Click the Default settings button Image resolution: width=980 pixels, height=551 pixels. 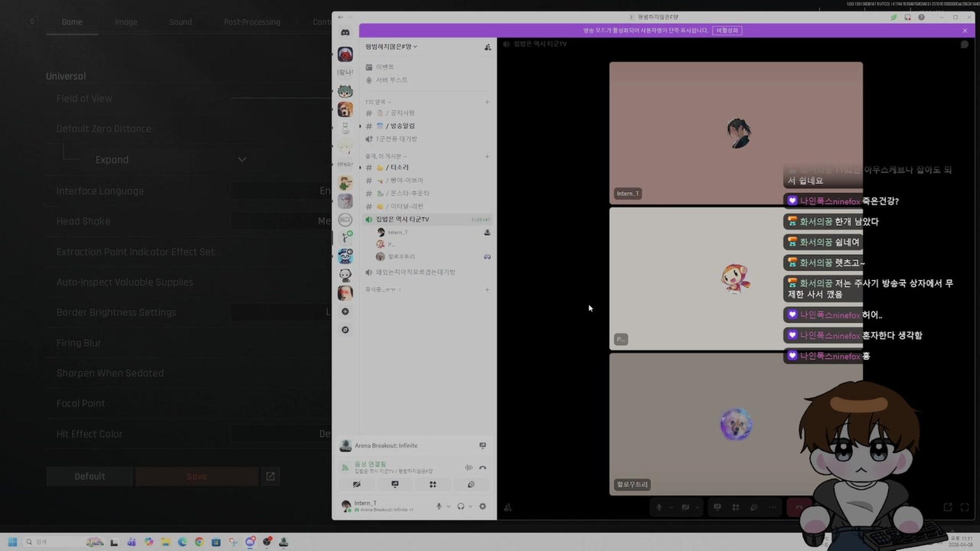[90, 476]
